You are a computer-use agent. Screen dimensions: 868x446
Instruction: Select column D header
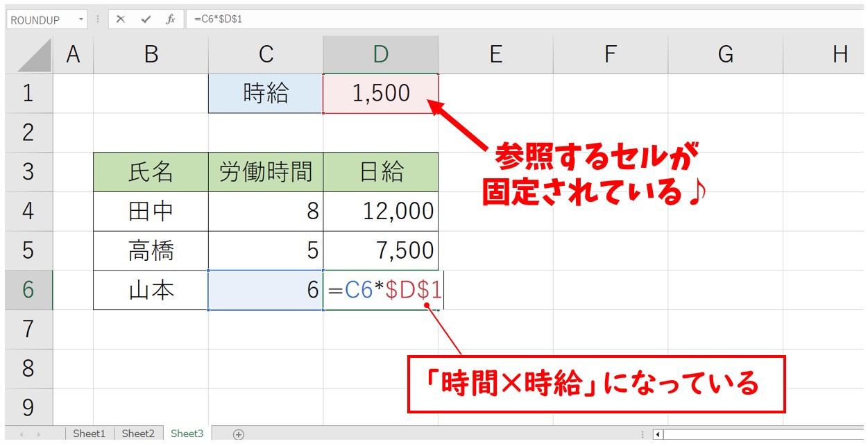tap(381, 55)
